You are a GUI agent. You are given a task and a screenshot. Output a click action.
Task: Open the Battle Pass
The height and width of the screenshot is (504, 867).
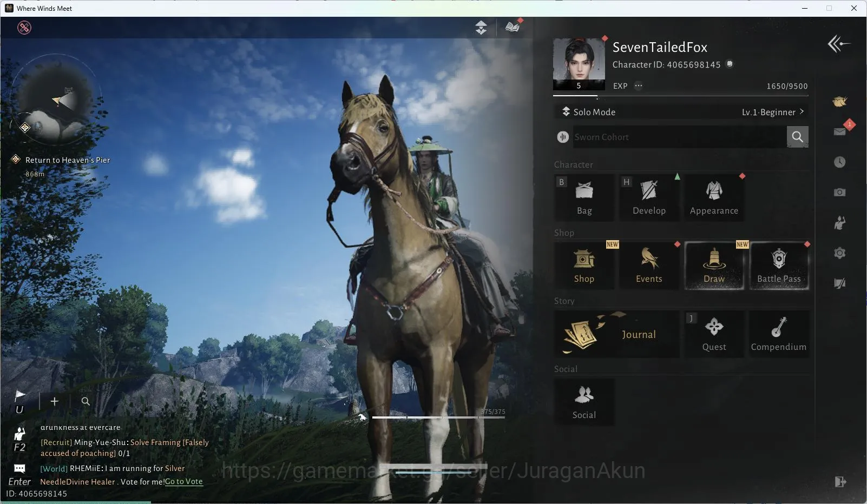tap(779, 266)
